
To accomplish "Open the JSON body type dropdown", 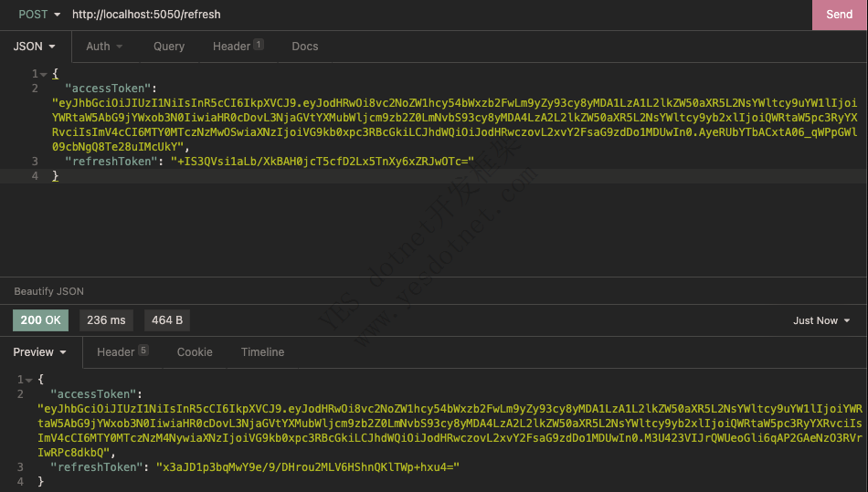I will pos(35,47).
